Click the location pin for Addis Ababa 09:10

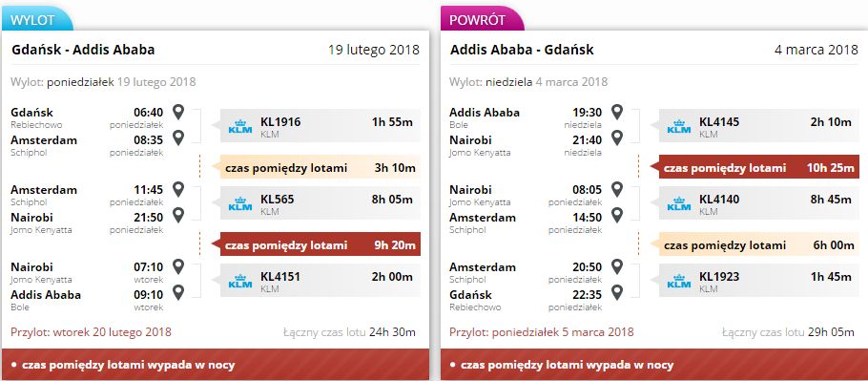coord(177,292)
